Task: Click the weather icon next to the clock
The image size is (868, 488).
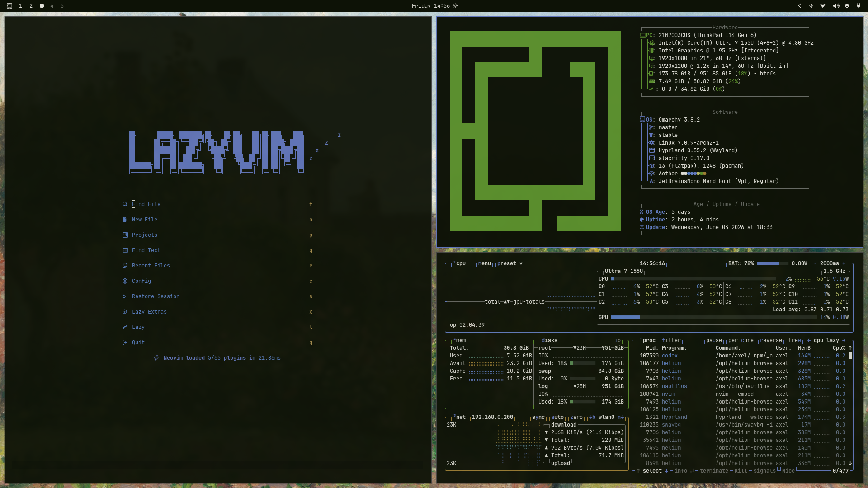Action: (x=455, y=6)
